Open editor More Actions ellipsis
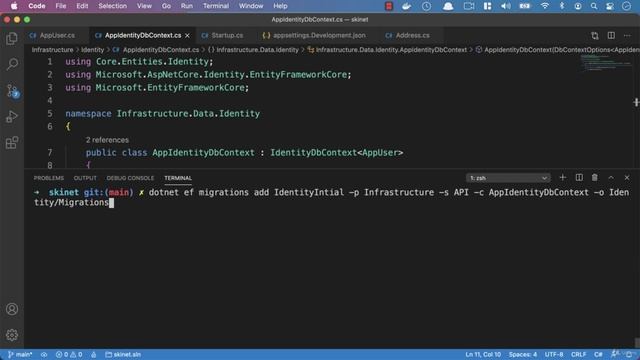This screenshot has height=360, width=640. [627, 36]
